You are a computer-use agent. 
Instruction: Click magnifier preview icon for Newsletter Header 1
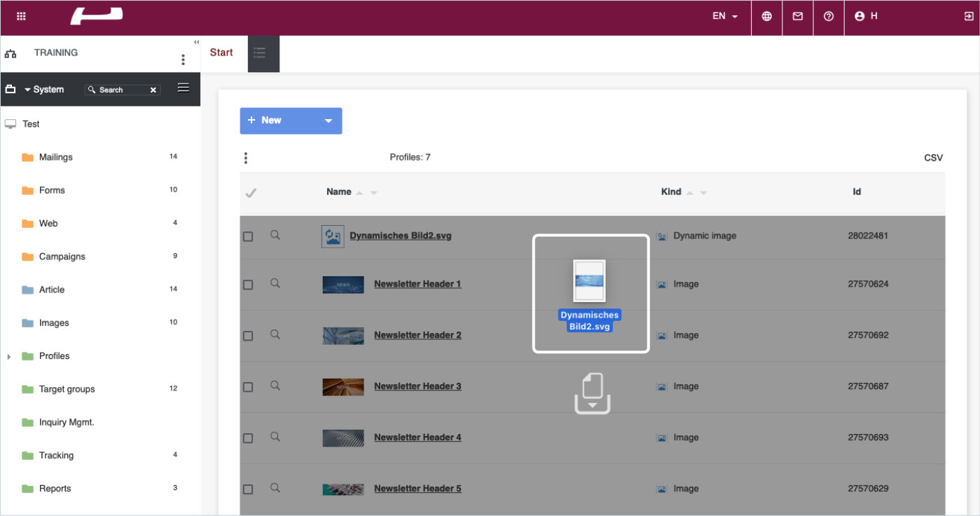click(275, 284)
